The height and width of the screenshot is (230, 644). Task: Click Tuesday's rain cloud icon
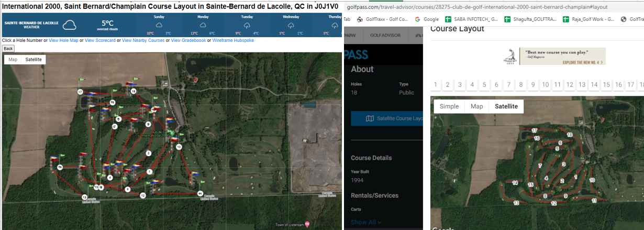pos(247,25)
